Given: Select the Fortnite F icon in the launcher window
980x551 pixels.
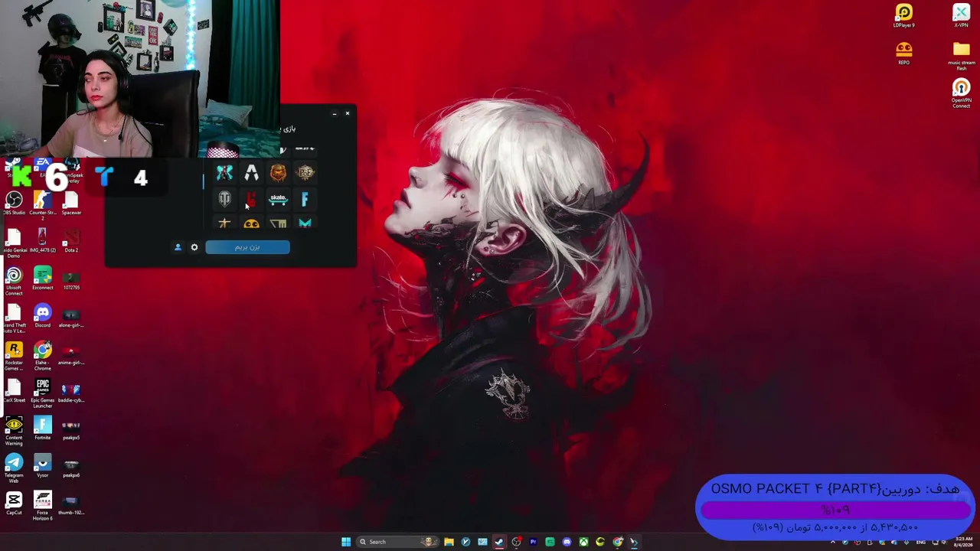Looking at the screenshot, I should [305, 200].
